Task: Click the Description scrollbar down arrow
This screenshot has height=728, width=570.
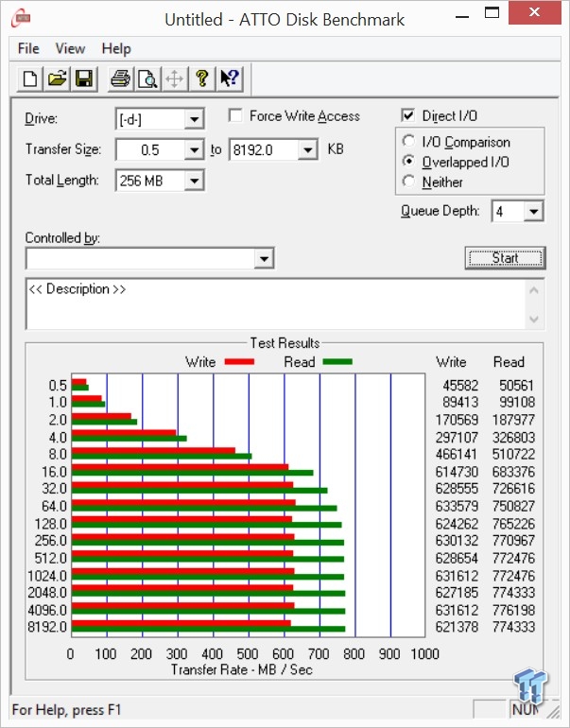Action: click(534, 319)
